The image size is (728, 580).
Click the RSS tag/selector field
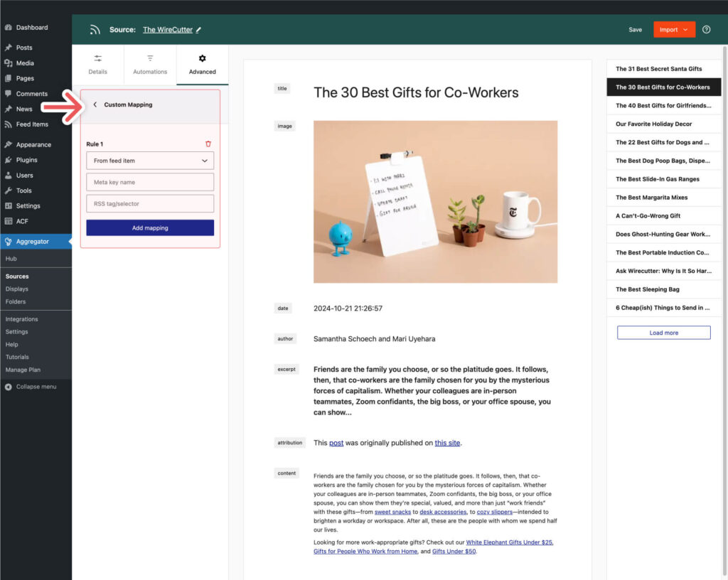(x=150, y=204)
